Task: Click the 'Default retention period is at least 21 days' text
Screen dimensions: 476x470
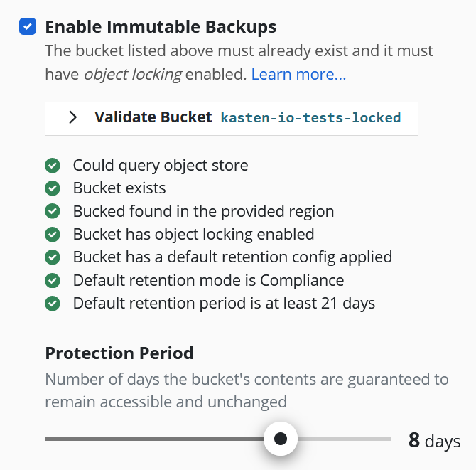Action: [224, 304]
